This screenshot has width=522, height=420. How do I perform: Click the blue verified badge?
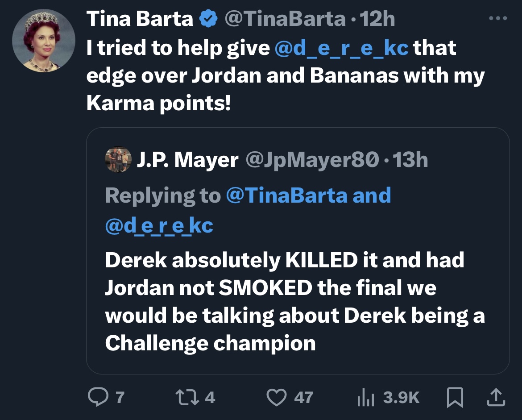click(208, 19)
